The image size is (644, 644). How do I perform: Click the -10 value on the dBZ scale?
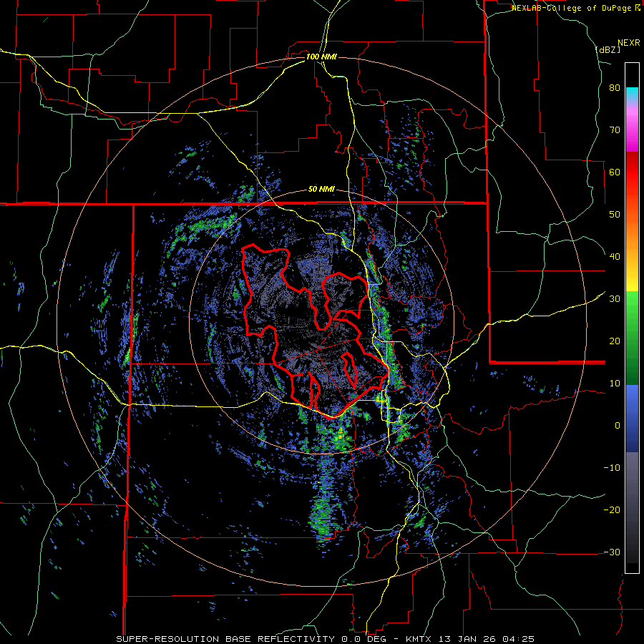[612, 467]
